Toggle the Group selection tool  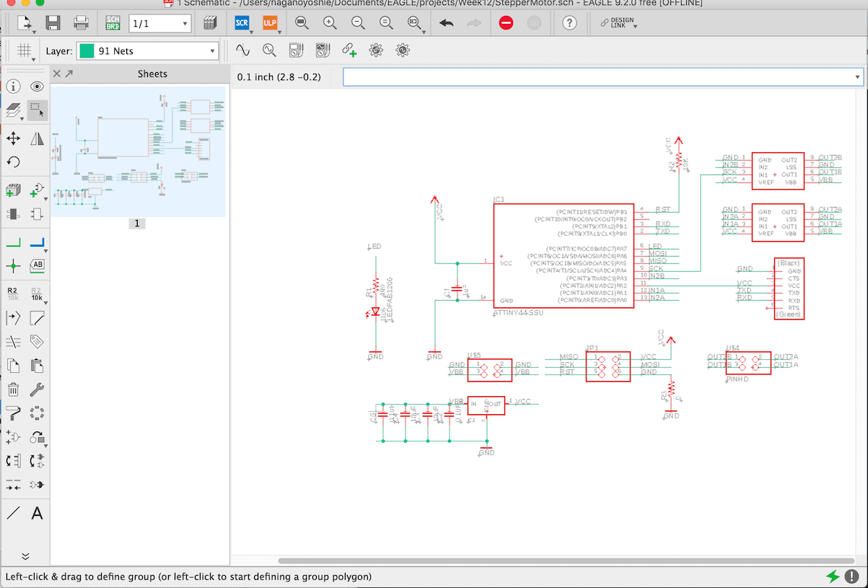(37, 110)
